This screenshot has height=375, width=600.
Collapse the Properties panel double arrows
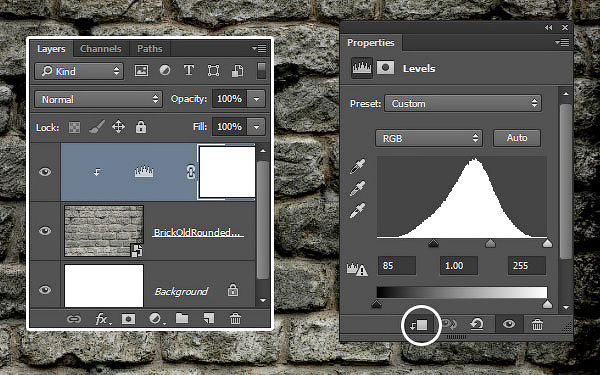(x=549, y=28)
